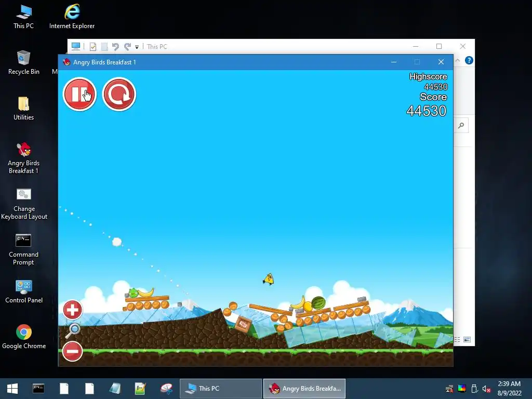The height and width of the screenshot is (399, 532).
Task: Minimize the Angry Birds Breakfast 1 window
Action: click(x=394, y=62)
